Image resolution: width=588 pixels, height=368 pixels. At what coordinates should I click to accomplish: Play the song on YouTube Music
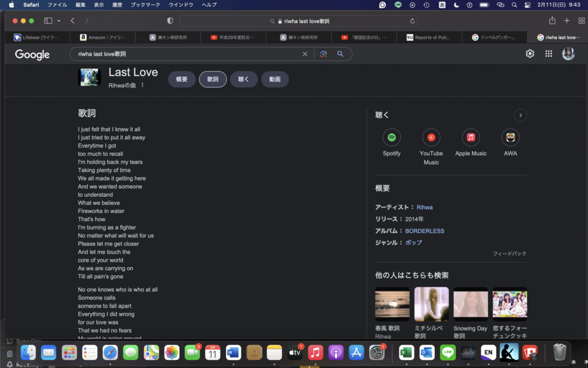pyautogui.click(x=431, y=138)
